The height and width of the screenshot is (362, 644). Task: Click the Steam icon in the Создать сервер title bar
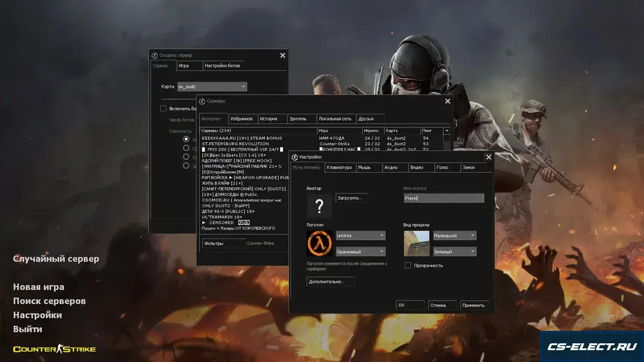click(154, 55)
